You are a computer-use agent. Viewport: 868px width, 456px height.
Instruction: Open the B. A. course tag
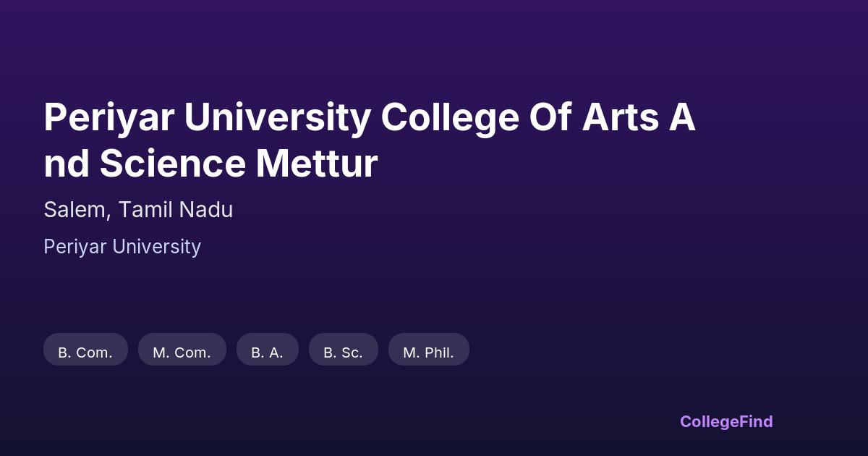(x=267, y=352)
